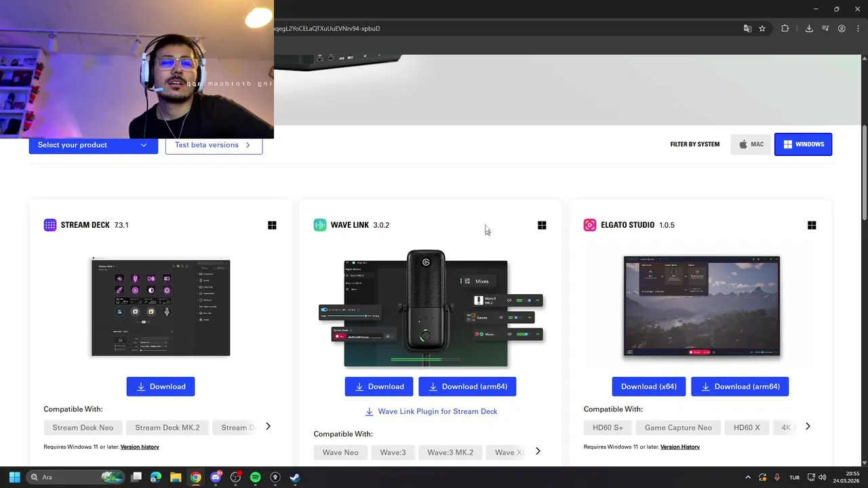The height and width of the screenshot is (488, 868).
Task: Select the HD60 X chip
Action: coord(747,428)
